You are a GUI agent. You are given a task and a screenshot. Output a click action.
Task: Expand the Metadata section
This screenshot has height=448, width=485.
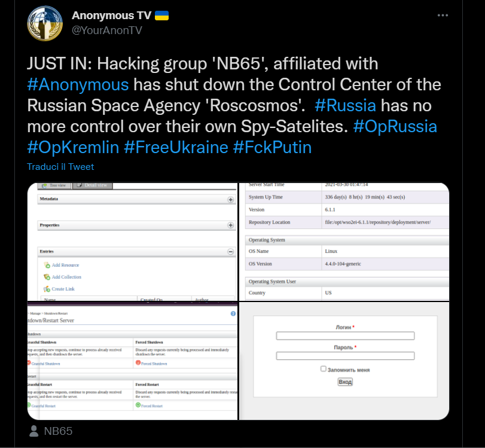point(230,200)
